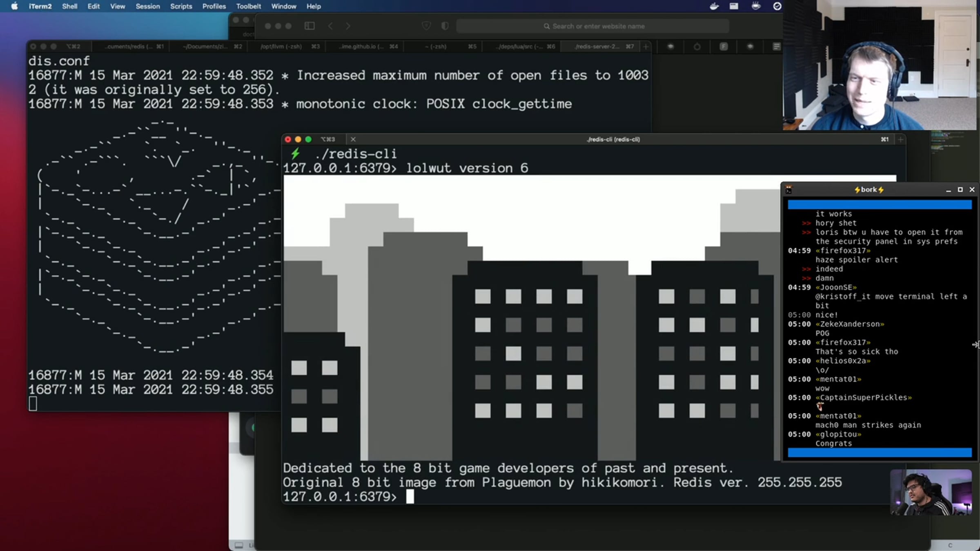Click the square F icon beside the tab bar
The width and height of the screenshot is (980, 551).
pyautogui.click(x=724, y=47)
